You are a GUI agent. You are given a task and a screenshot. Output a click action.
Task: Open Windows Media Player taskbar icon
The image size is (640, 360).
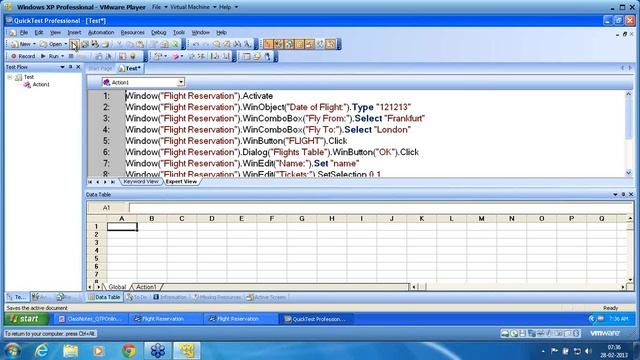click(x=99, y=350)
